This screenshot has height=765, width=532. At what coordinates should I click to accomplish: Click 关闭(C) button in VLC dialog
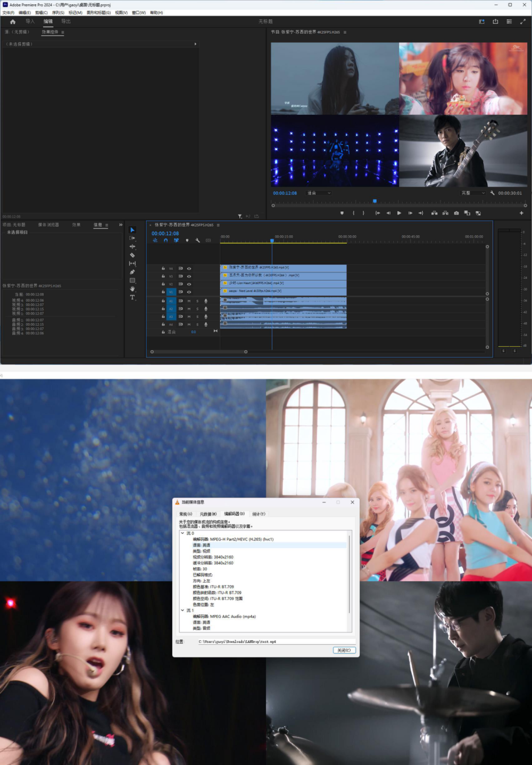(x=344, y=650)
